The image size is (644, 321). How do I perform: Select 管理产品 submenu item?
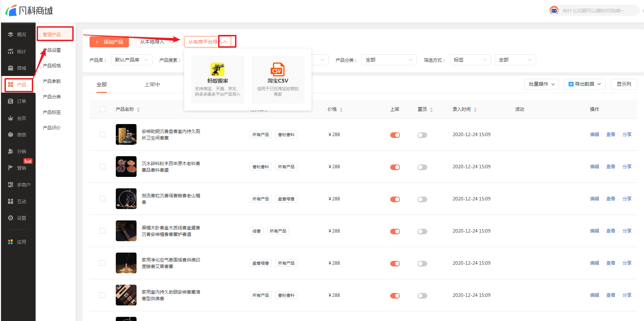[x=52, y=35]
